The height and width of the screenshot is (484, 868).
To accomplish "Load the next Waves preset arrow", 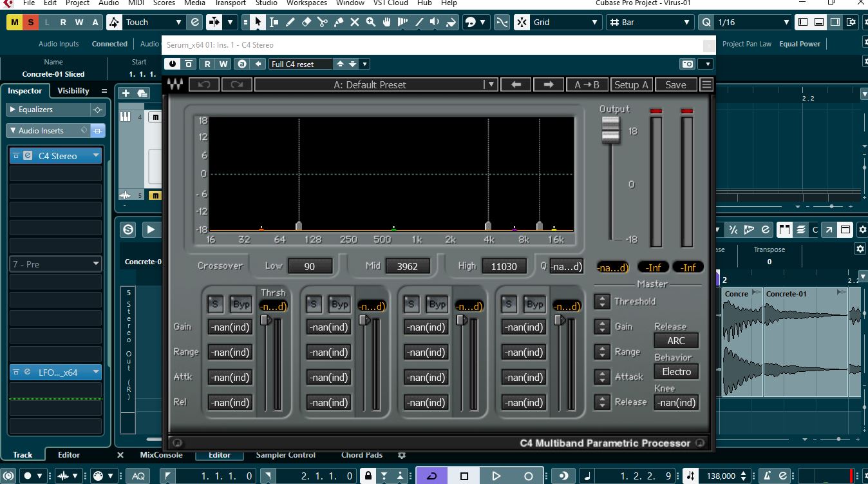I will (x=548, y=84).
